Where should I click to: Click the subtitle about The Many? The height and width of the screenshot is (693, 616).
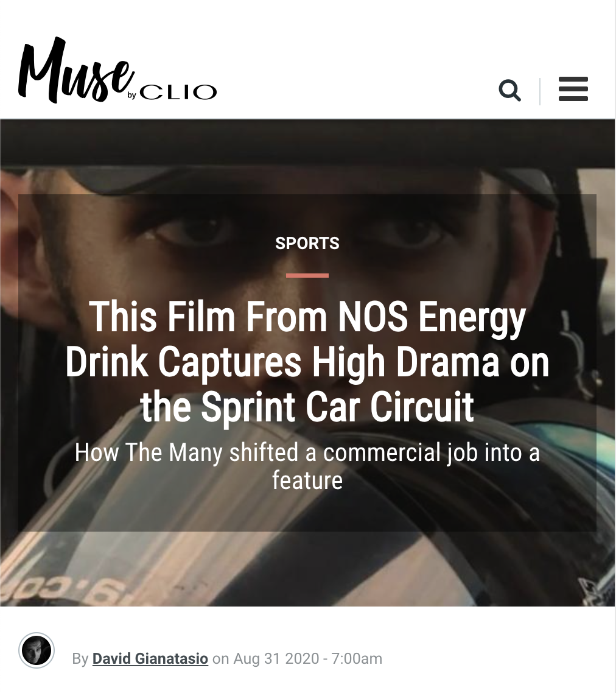click(x=307, y=466)
